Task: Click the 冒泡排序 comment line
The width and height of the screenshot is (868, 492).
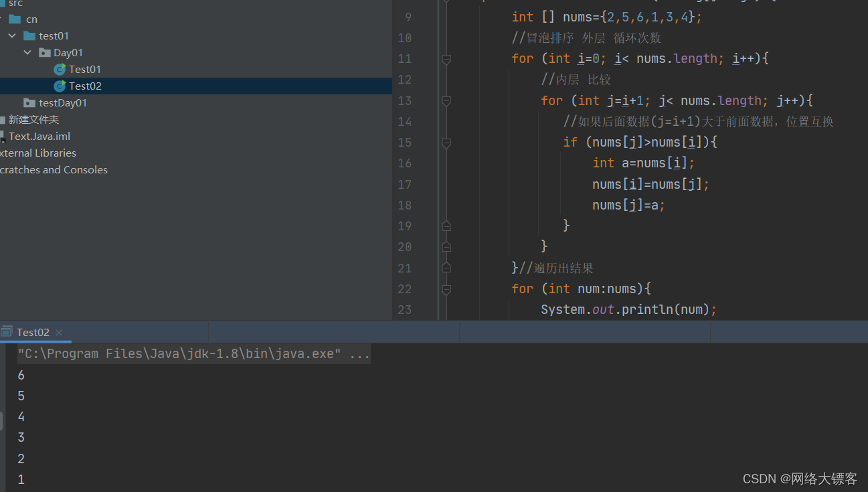Action: [x=586, y=38]
